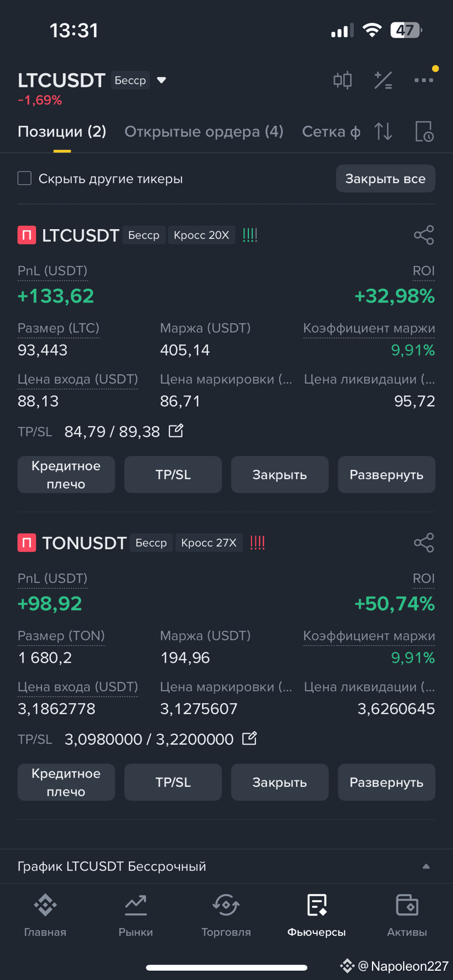453x980 pixels.
Task: Expand the 'График LTCUSDT Бессрочный' chart panel
Action: [x=226, y=866]
